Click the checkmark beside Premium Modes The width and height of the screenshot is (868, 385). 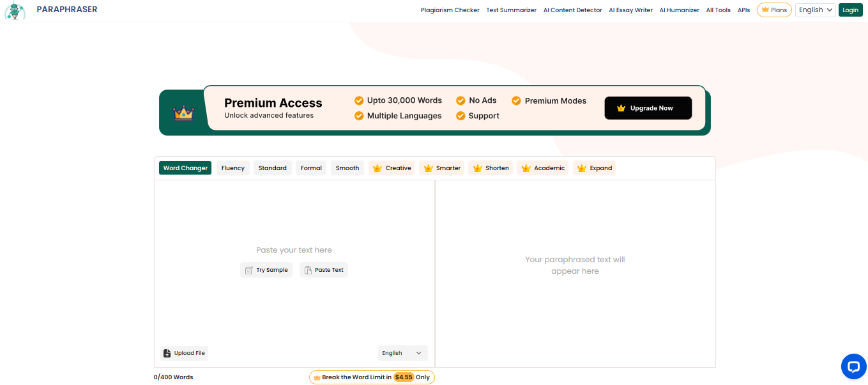point(516,100)
